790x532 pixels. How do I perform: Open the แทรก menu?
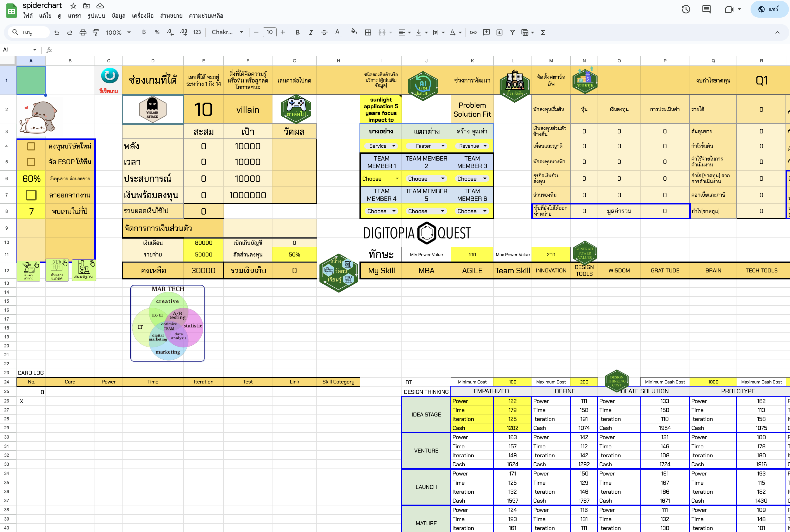pyautogui.click(x=74, y=16)
